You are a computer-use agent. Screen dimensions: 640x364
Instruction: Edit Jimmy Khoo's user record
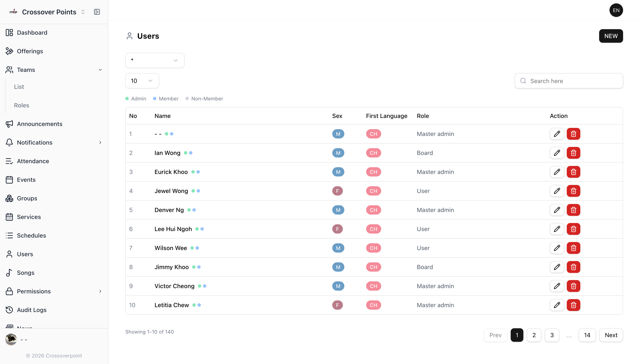[x=557, y=267]
